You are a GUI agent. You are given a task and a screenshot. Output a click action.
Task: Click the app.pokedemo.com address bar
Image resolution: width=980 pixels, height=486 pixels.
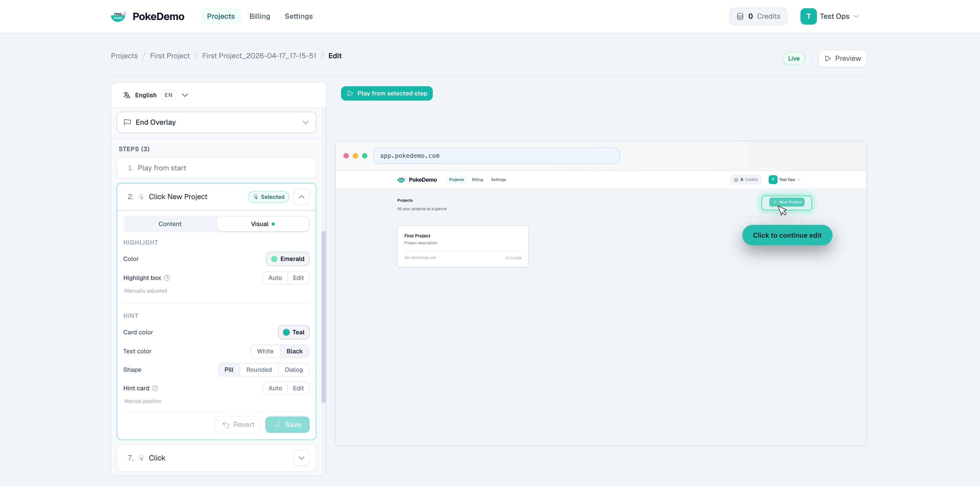coord(496,156)
